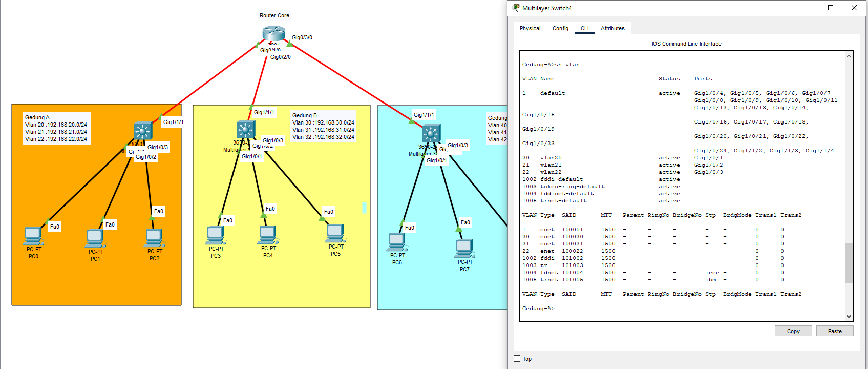
Task: Open the Physical tab
Action: coord(530,28)
